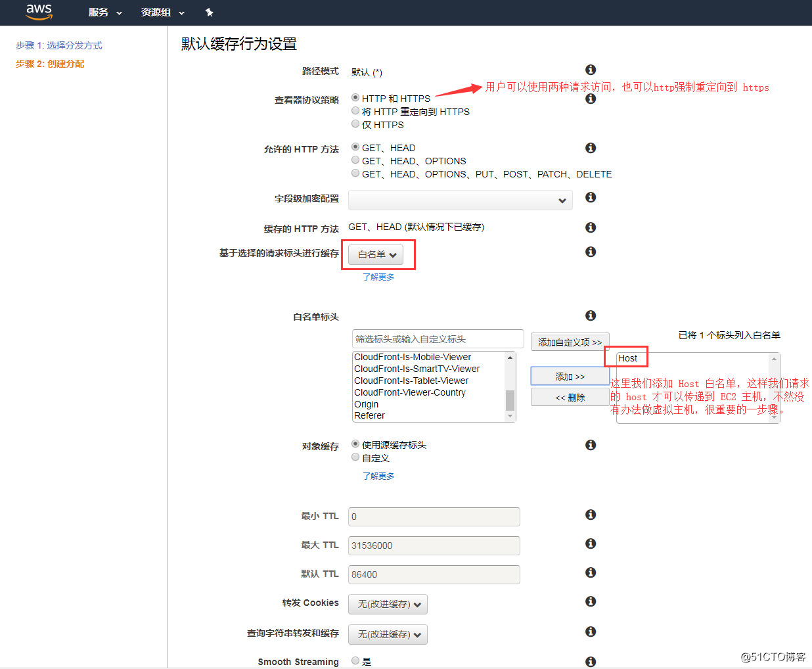Select CloudFront-Is-Tablet-Viewer in header list

(429, 381)
